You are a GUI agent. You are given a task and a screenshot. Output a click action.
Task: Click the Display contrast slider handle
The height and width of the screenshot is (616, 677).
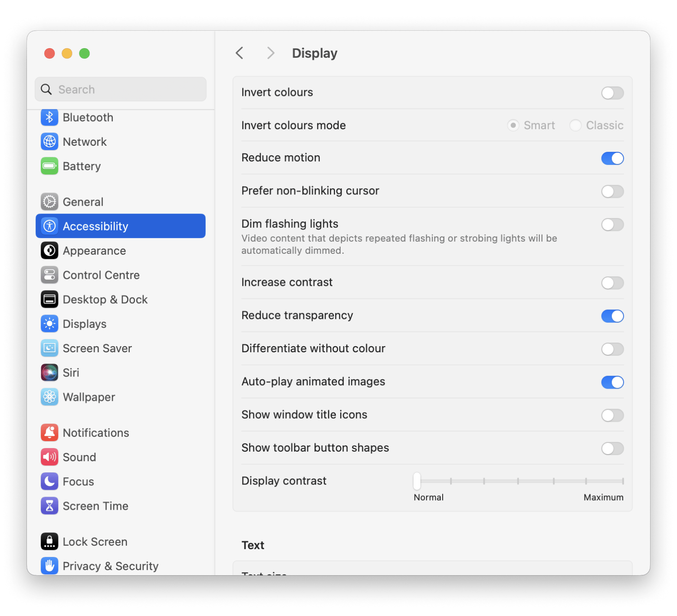[x=417, y=481]
